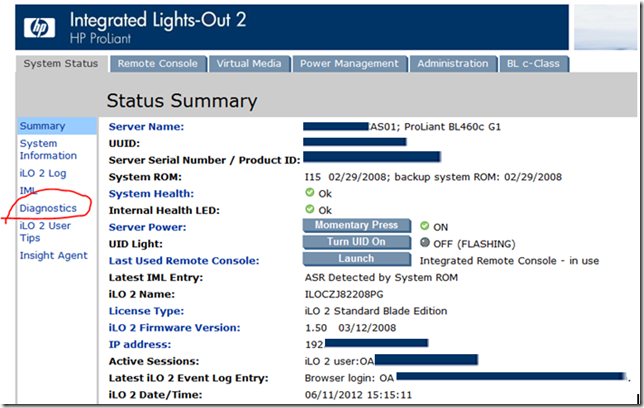Click the Active Sessions label
This screenshot has width=644, height=408.
point(154,361)
